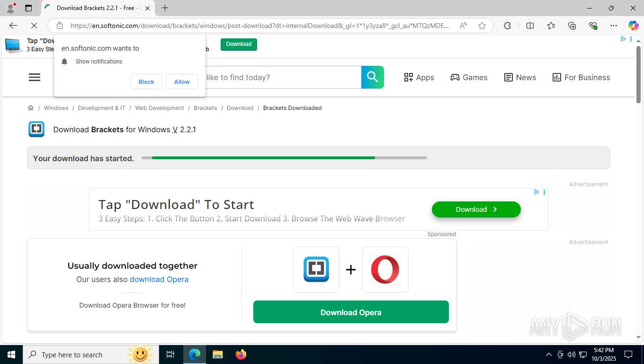Open the network tray icon
Image resolution: width=644 pixels, height=364 pixels.
[583, 355]
